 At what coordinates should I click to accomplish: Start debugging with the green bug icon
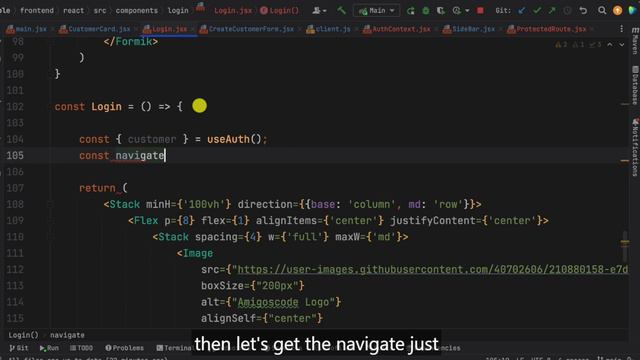426,11
